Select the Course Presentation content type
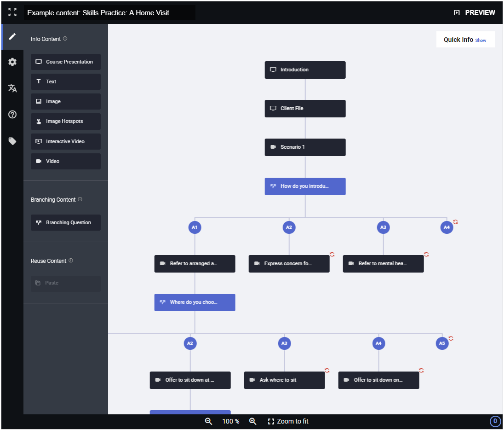This screenshot has width=504, height=430. tap(66, 62)
